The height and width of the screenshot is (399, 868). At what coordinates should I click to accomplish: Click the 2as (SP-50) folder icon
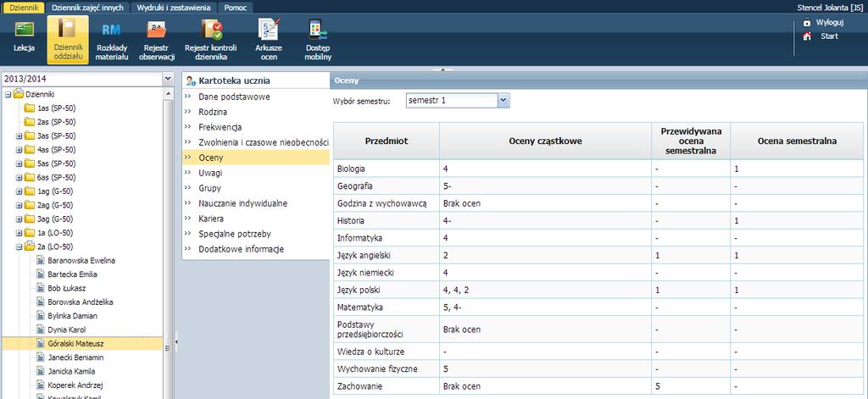30,122
